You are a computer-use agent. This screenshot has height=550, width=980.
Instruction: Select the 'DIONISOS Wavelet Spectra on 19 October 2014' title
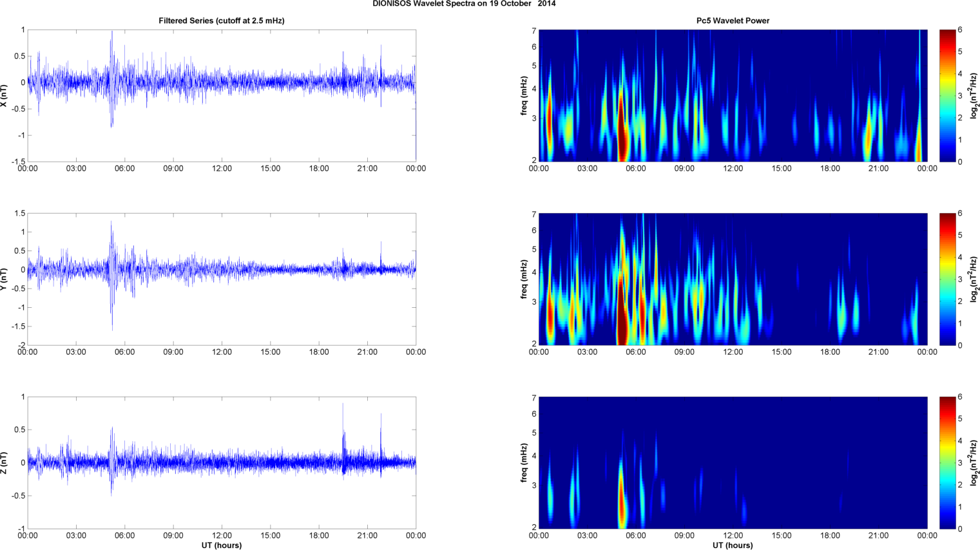(464, 4)
